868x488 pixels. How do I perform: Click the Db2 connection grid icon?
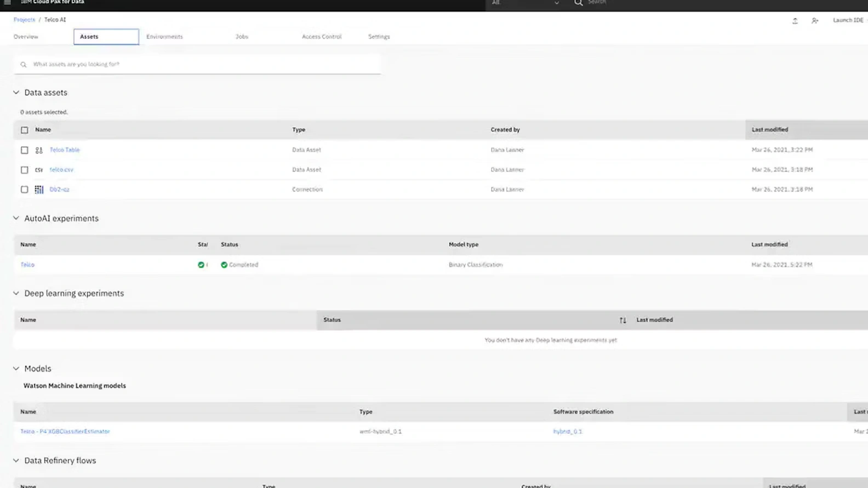pos(39,190)
